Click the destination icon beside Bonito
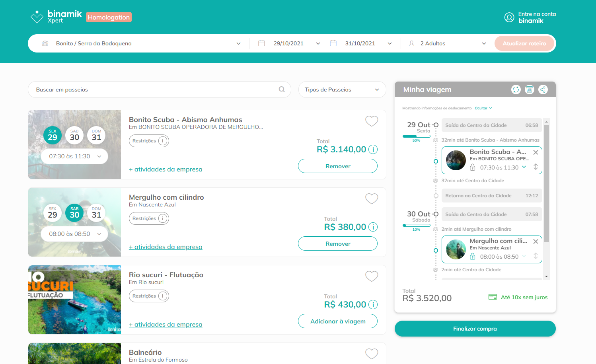The width and height of the screenshot is (596, 364). point(45,43)
